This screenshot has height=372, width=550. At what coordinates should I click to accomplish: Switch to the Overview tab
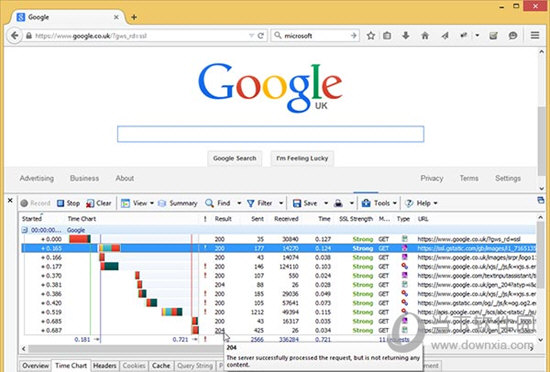coord(35,366)
